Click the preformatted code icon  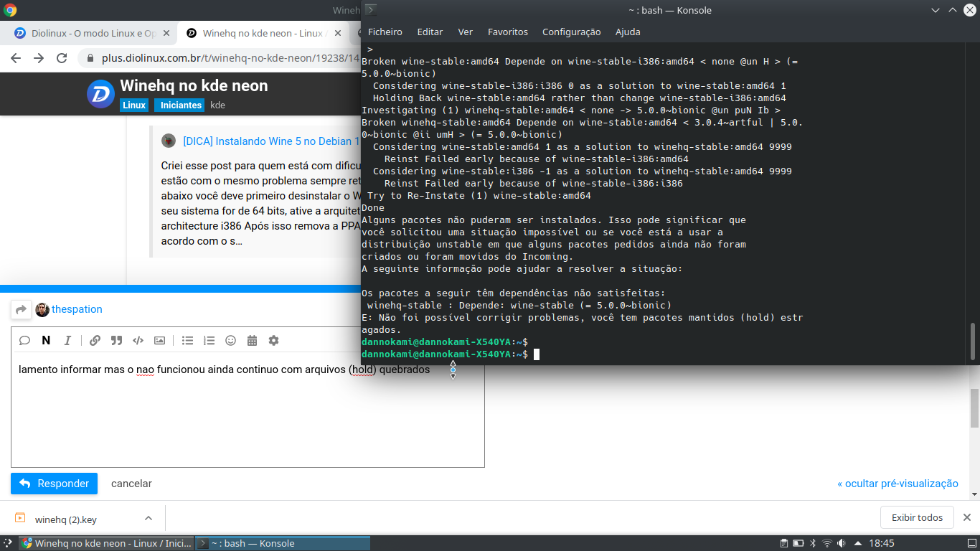pyautogui.click(x=138, y=341)
